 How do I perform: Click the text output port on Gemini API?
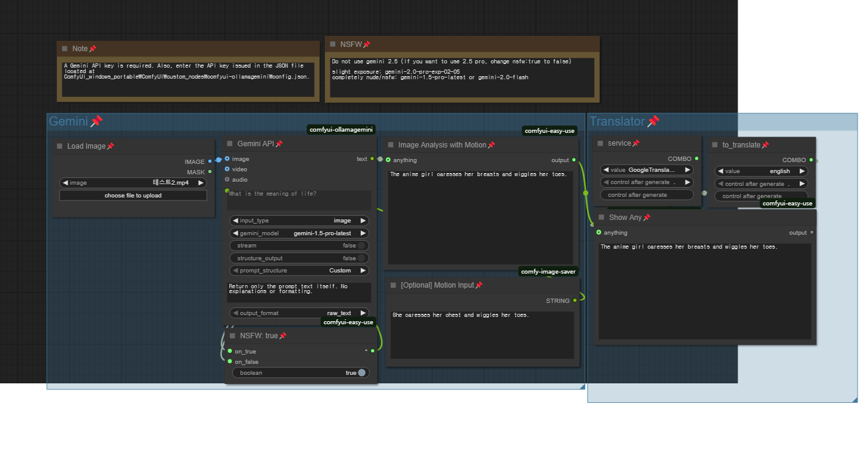tap(372, 159)
